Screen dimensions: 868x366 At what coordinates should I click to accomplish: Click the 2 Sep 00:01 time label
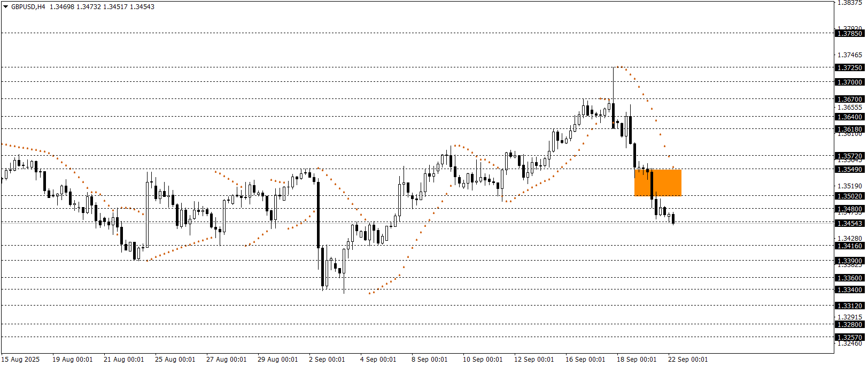click(x=327, y=359)
